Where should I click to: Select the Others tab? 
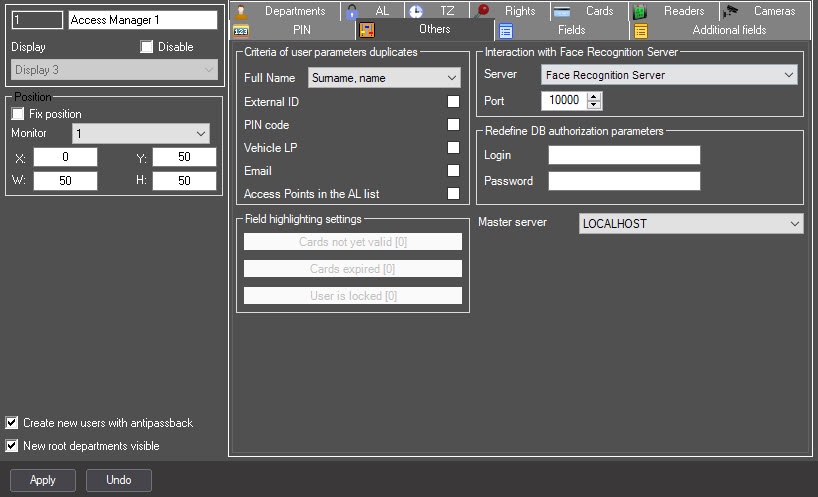(425, 29)
